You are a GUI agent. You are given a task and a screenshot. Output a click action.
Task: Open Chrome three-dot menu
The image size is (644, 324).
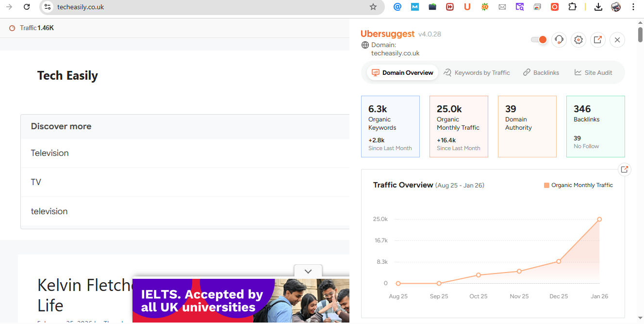tap(633, 7)
